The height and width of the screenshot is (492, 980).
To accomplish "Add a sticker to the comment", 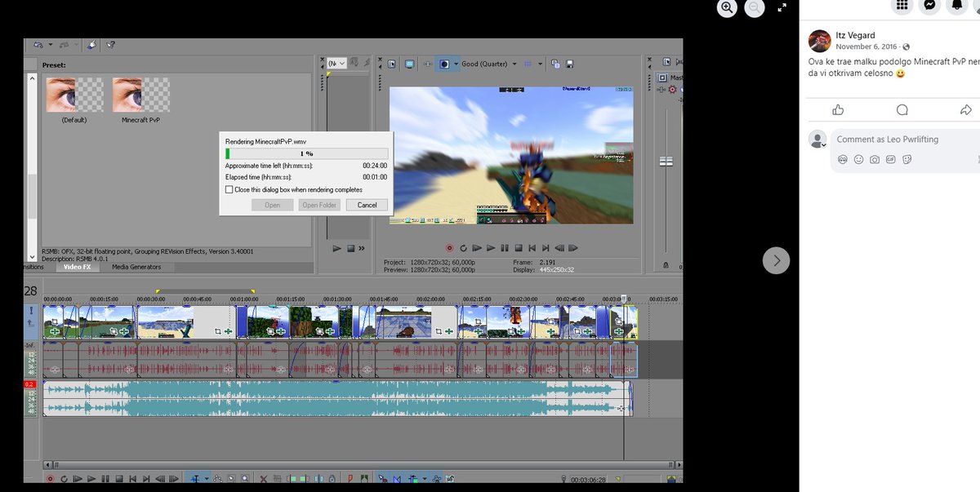I will (907, 160).
